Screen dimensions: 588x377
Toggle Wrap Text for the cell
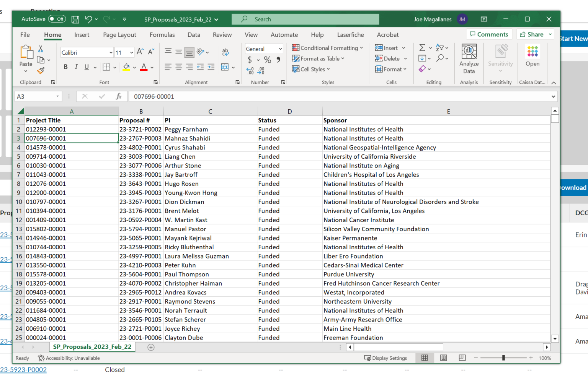pyautogui.click(x=225, y=52)
